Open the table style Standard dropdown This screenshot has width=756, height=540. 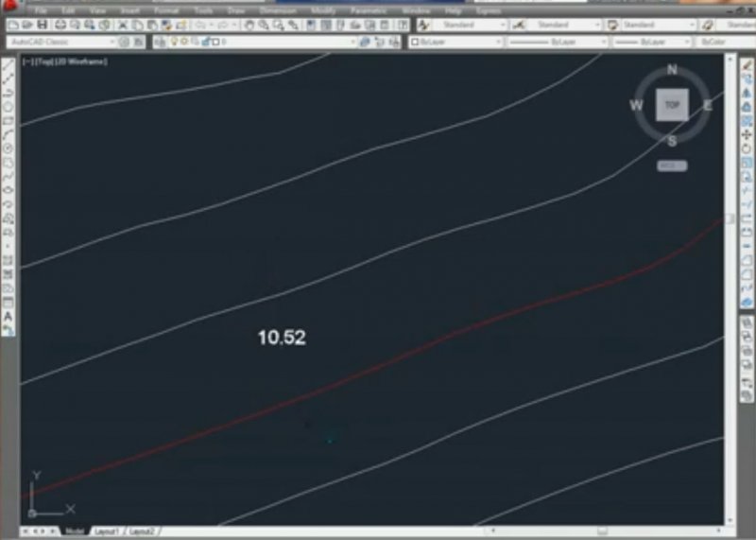point(658,25)
